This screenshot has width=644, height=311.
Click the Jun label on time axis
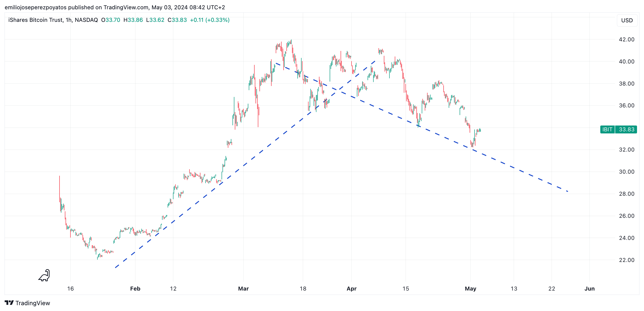click(x=589, y=288)
